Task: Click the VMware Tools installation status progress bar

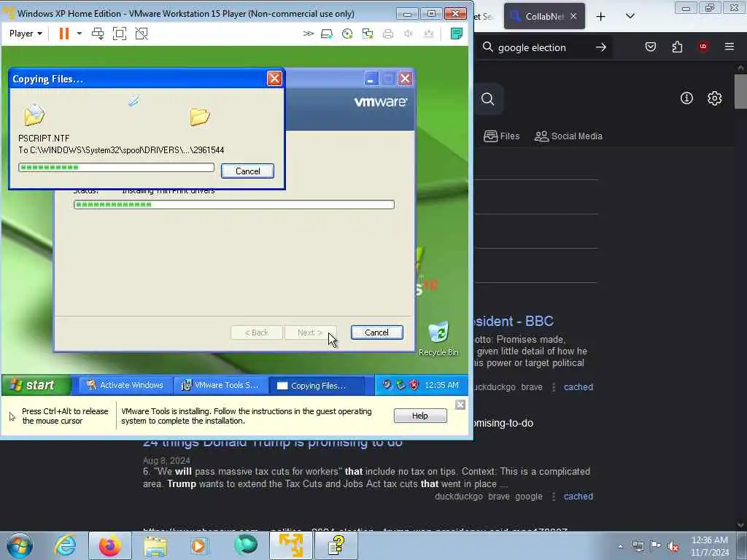Action: [234, 204]
